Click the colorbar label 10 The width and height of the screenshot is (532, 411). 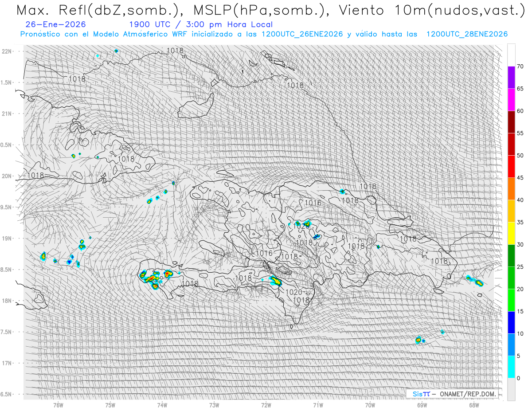point(520,333)
